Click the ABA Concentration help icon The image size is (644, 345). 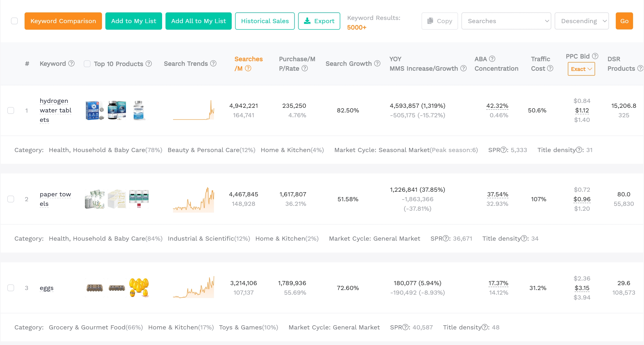pyautogui.click(x=492, y=59)
